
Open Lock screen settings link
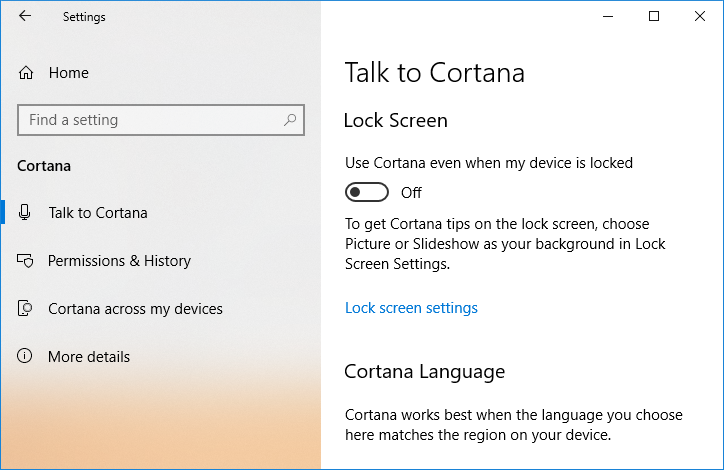[x=411, y=308]
